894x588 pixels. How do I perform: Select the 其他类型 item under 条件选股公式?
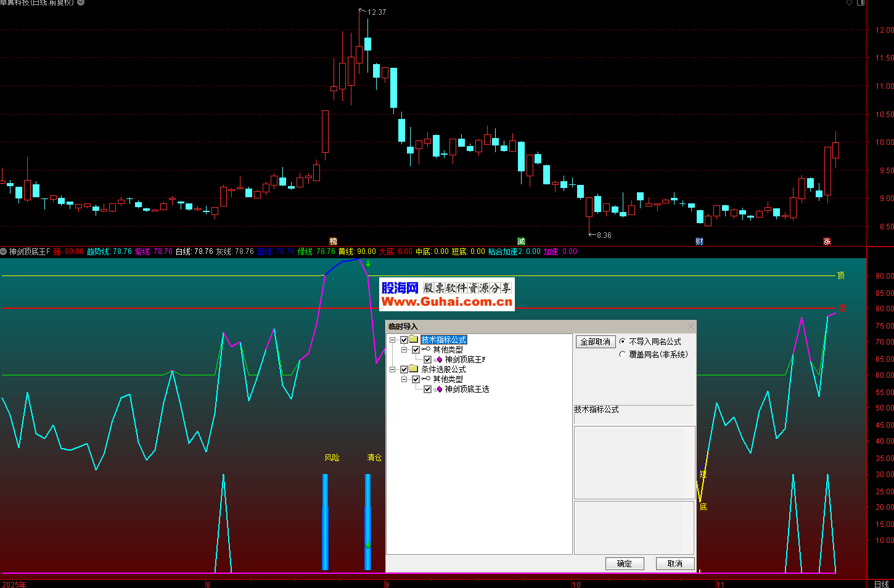pos(448,380)
